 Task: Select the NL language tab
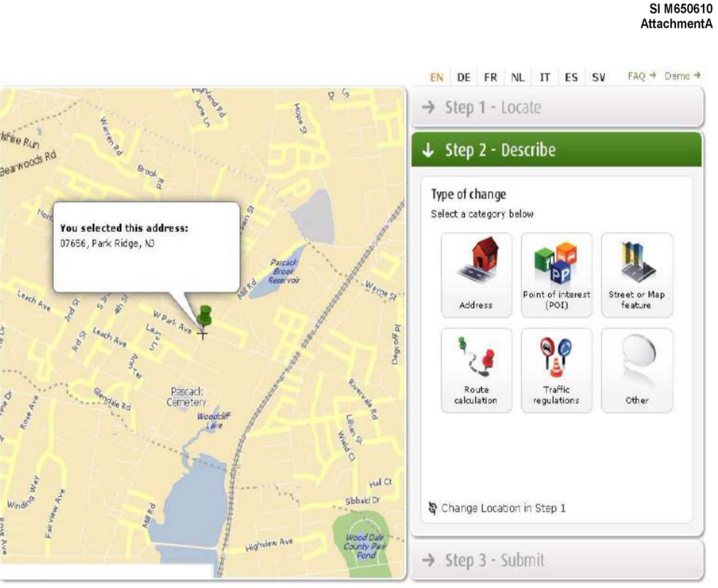[x=517, y=77]
